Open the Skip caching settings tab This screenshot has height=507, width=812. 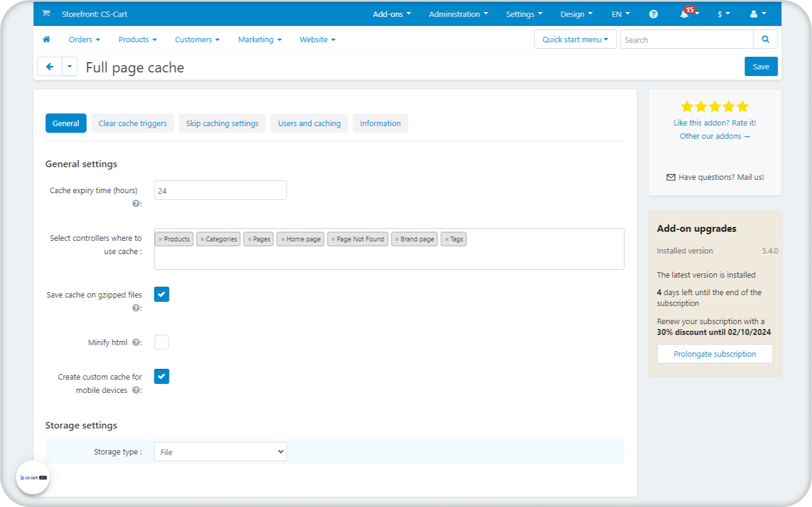click(x=222, y=123)
